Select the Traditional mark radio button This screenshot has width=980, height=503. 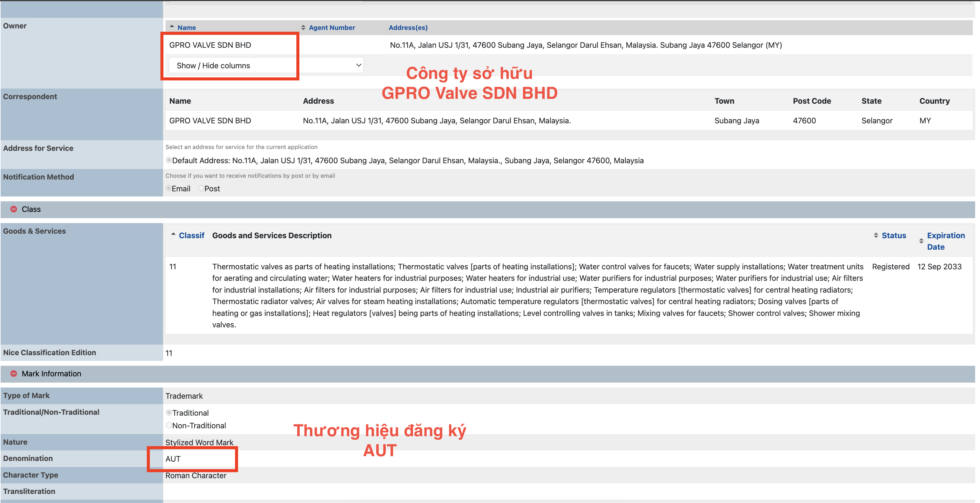[x=169, y=412]
